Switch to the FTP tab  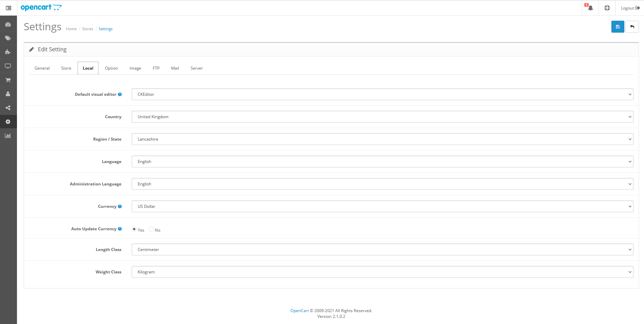(156, 68)
